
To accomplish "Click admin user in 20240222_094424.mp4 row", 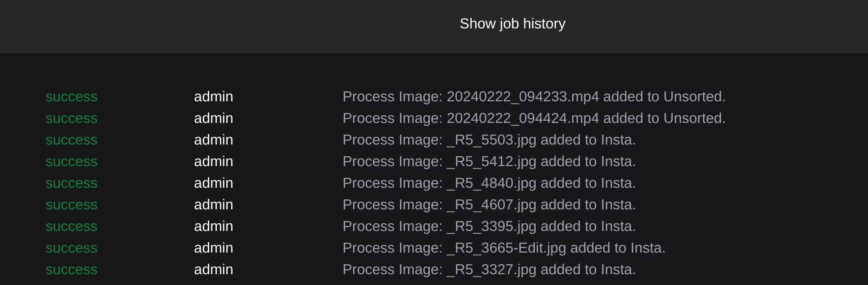I will click(213, 118).
